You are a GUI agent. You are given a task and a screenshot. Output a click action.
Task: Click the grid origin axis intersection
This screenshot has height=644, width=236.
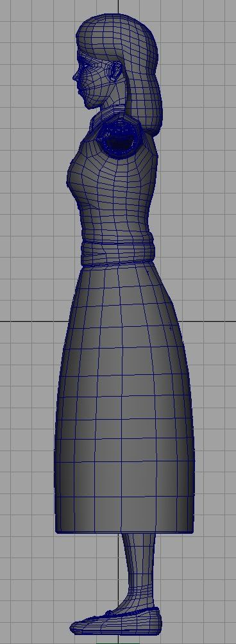119,321
